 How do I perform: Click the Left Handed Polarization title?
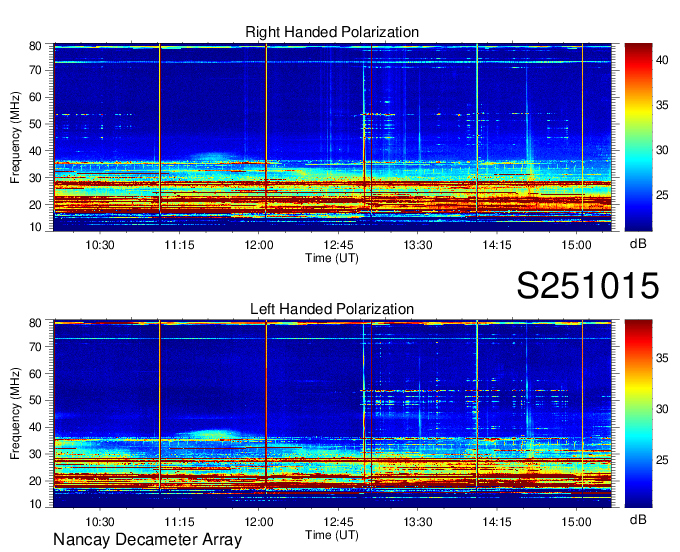pos(332,309)
